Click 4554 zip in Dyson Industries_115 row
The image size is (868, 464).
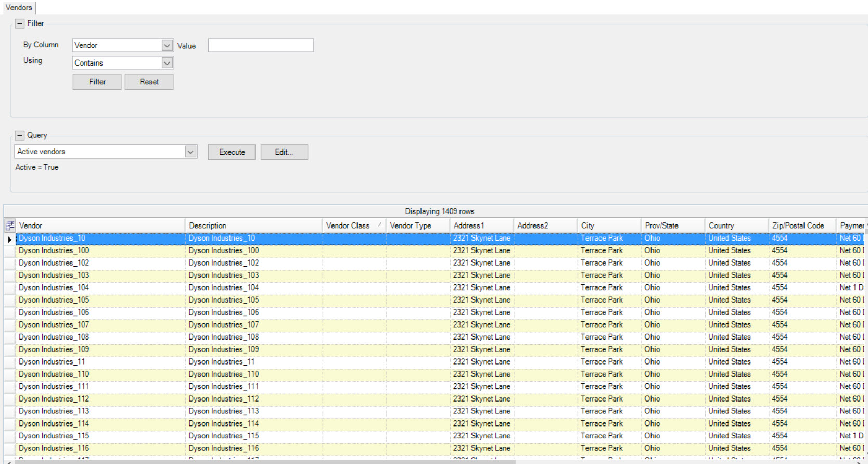[802, 436]
